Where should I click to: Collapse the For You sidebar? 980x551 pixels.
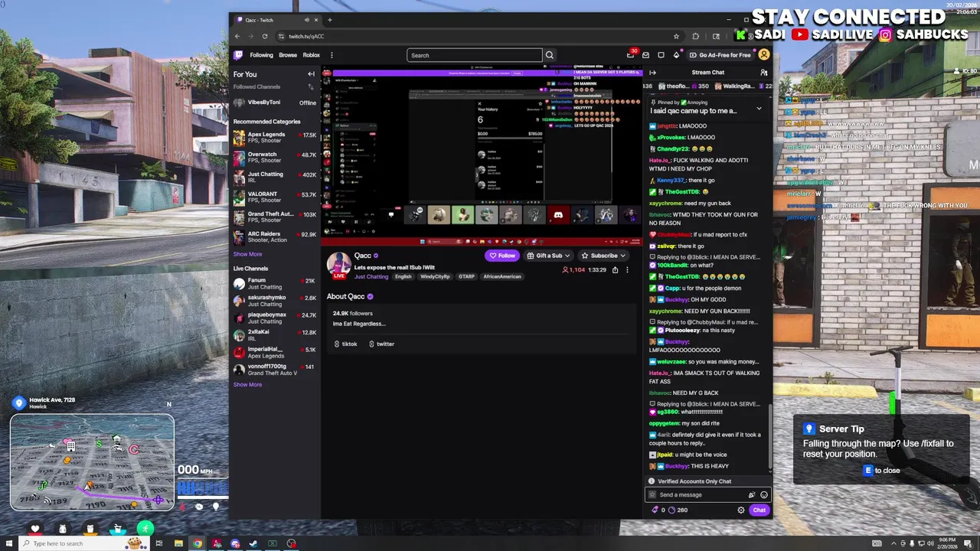point(311,74)
